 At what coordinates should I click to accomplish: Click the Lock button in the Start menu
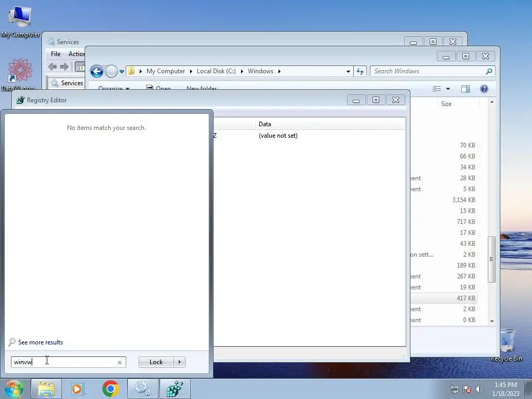[156, 362]
